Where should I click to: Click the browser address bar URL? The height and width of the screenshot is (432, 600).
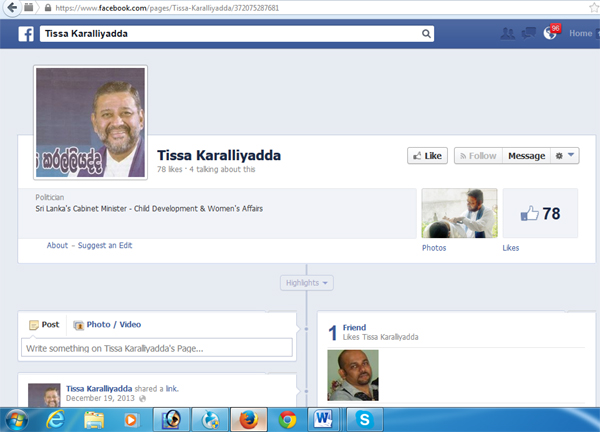point(167,8)
